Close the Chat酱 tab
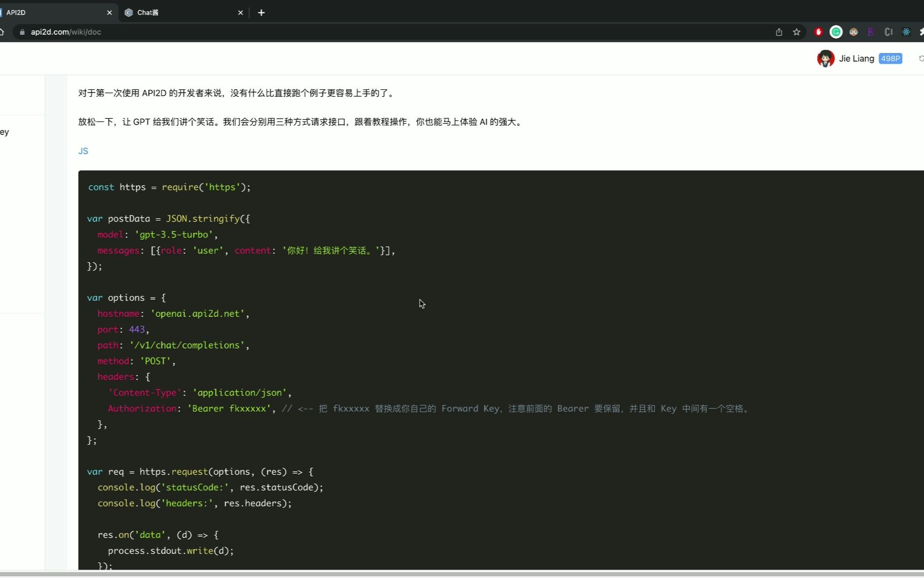This screenshot has height=578, width=924. point(241,12)
